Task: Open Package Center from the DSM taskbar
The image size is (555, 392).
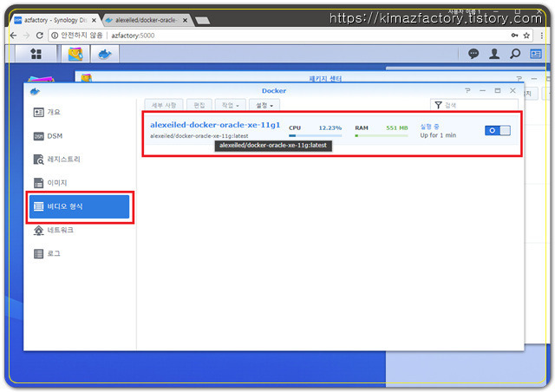Action: coord(75,54)
